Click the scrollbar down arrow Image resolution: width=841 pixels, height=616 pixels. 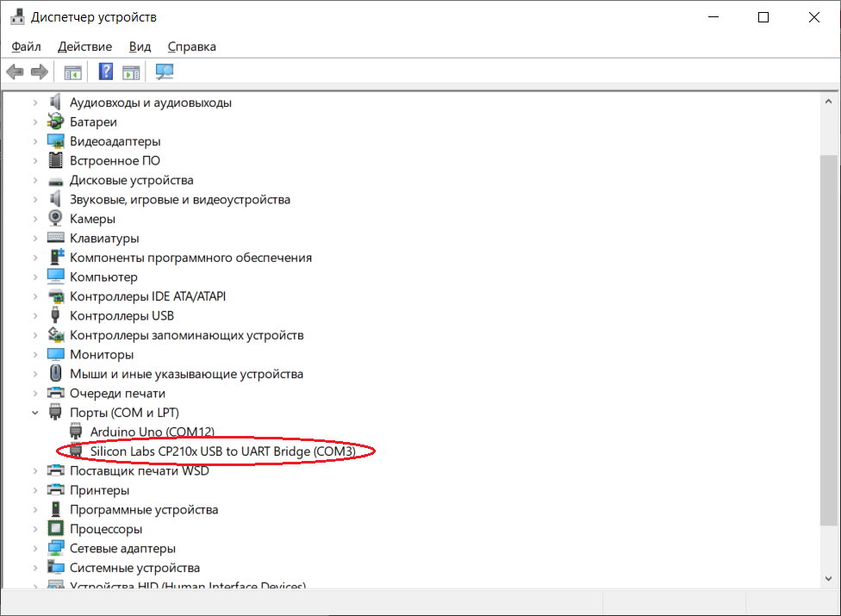coord(828,578)
